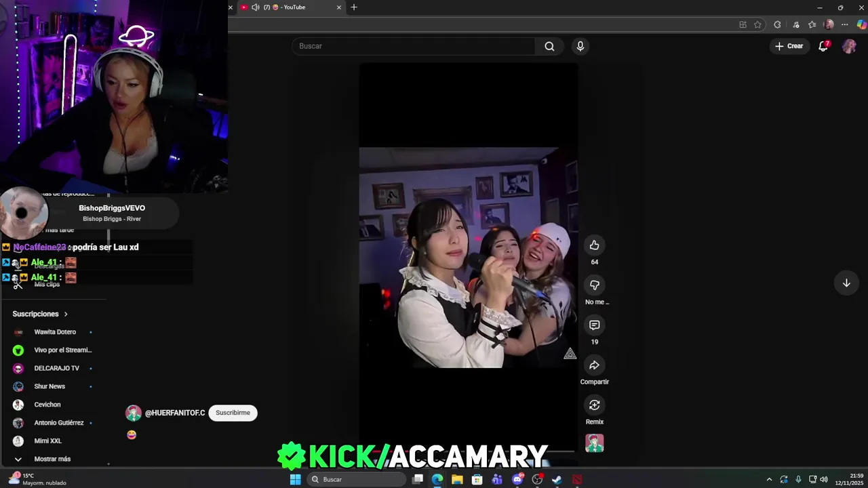Subscribe with Suscribirme button

233,413
